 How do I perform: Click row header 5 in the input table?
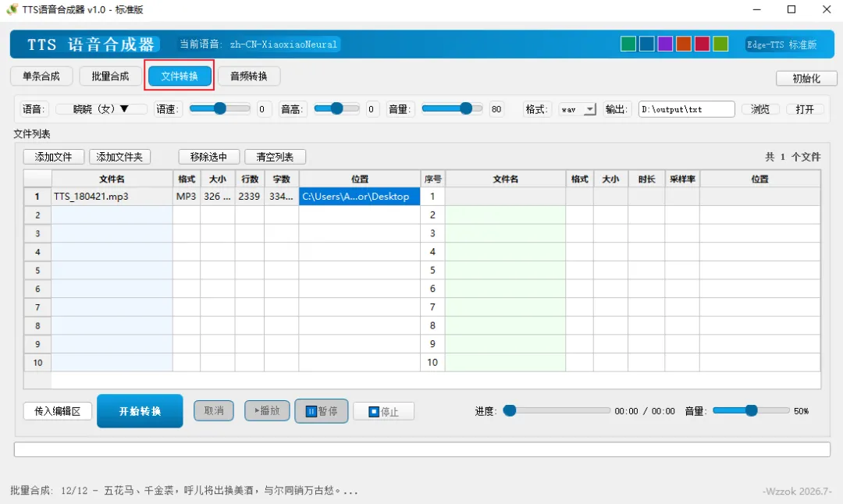click(x=37, y=270)
